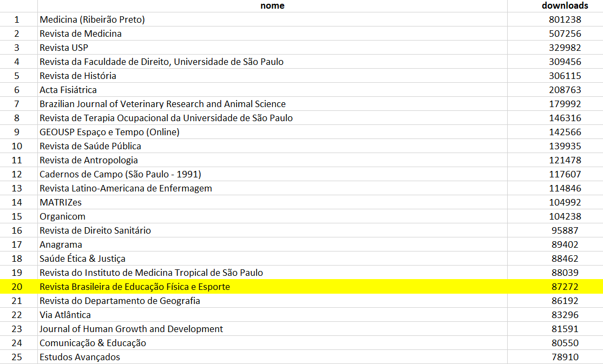Viewport: 603px width, 364px height.
Task: Click the downloads value 114846
Action: pos(565,188)
